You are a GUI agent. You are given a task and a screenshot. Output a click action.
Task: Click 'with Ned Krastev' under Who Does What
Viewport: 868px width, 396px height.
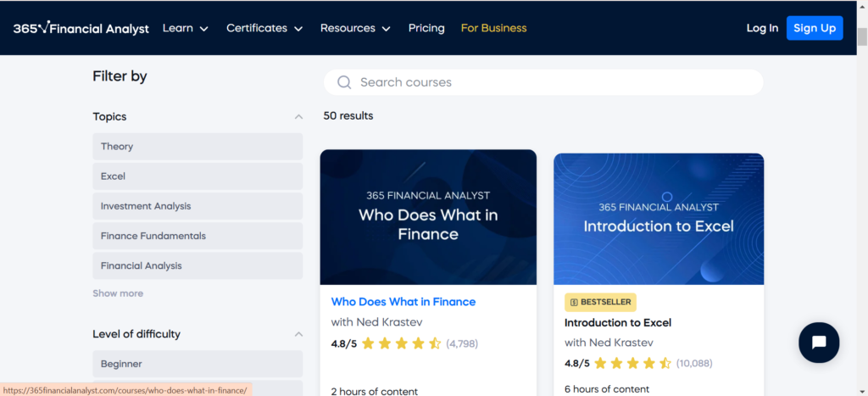[376, 322]
